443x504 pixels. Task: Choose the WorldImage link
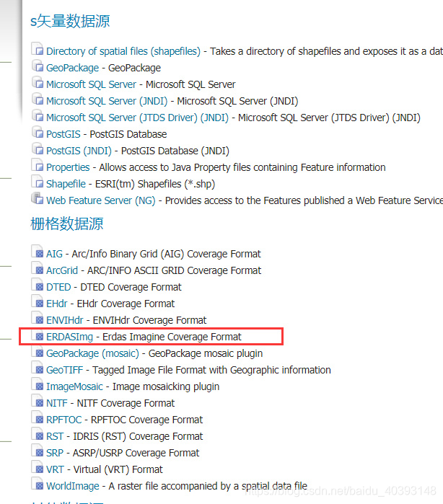(73, 487)
